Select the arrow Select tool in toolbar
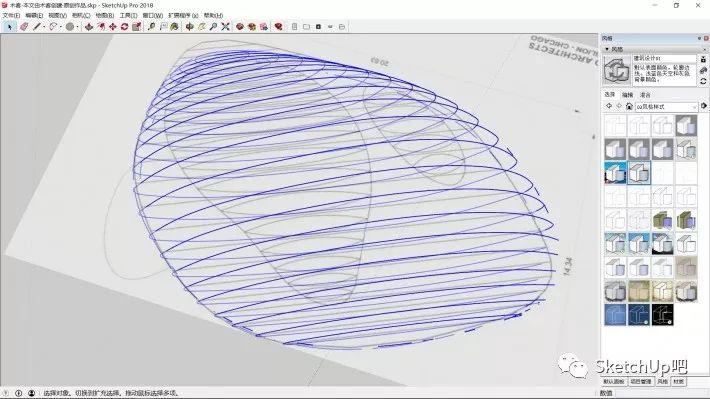This screenshot has height=399, width=710. point(9,27)
